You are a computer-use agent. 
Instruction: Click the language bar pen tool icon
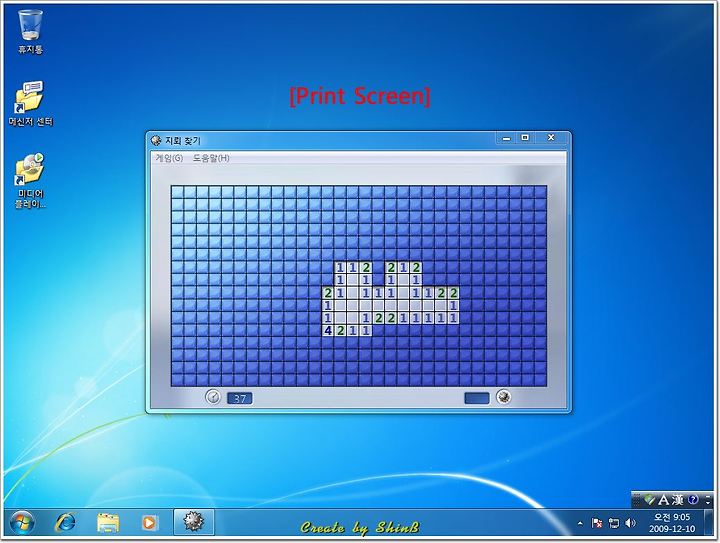[x=649, y=499]
